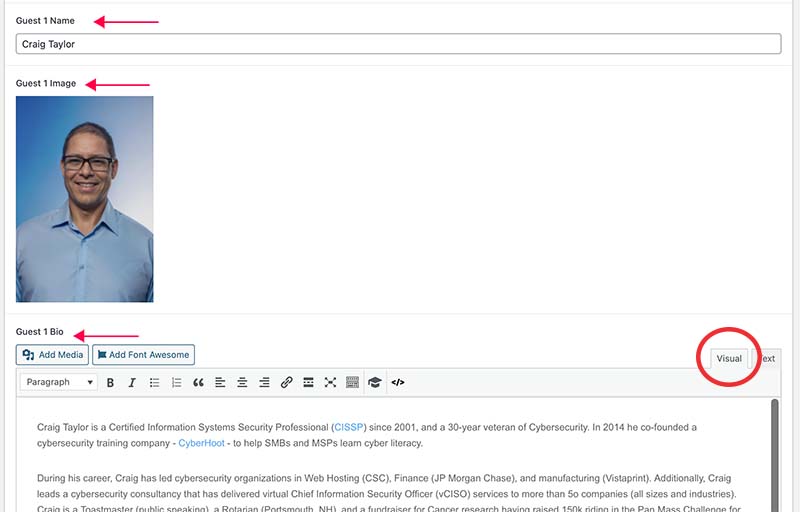Click the Guest 1 Name text field
The height and width of the screenshot is (512, 800).
[x=398, y=44]
